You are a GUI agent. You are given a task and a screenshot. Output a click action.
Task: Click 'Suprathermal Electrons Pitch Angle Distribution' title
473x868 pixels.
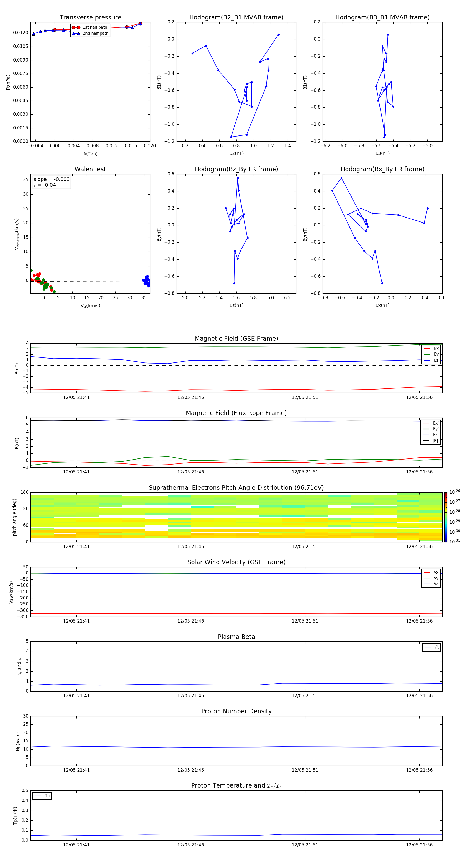click(236, 488)
